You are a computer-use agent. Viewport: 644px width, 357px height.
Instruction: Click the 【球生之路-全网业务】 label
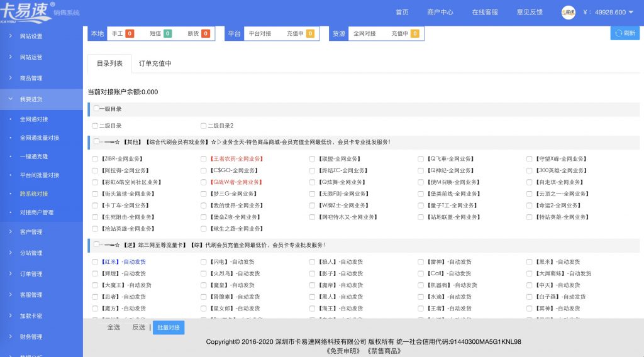click(x=236, y=229)
